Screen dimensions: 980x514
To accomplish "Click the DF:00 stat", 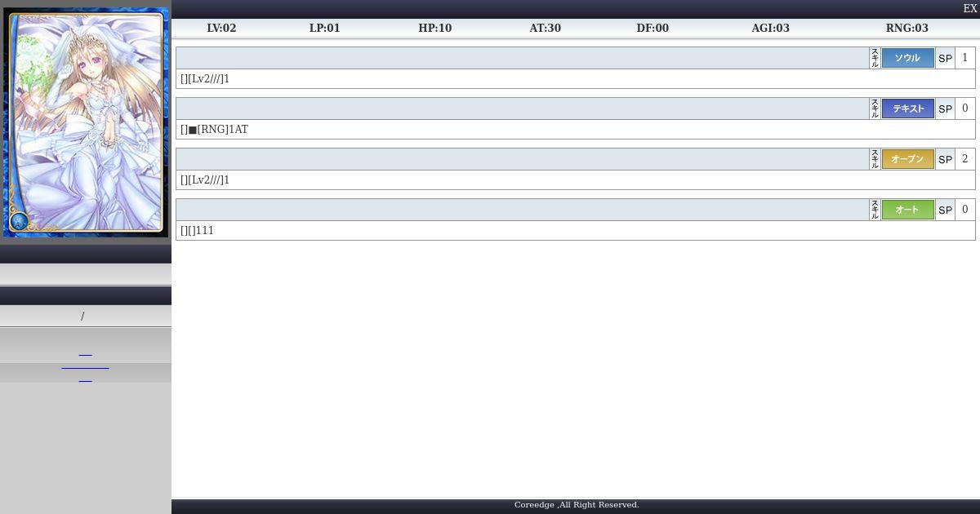I will [x=653, y=28].
